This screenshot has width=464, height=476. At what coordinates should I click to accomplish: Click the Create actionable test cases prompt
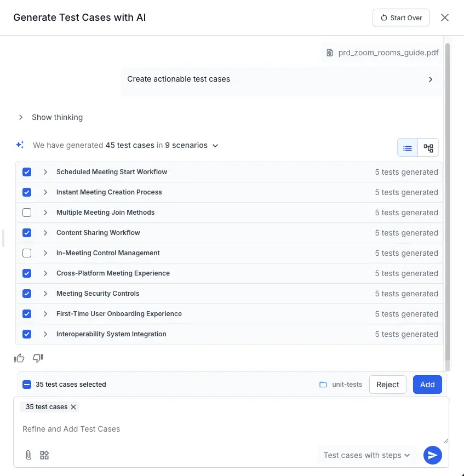point(178,79)
